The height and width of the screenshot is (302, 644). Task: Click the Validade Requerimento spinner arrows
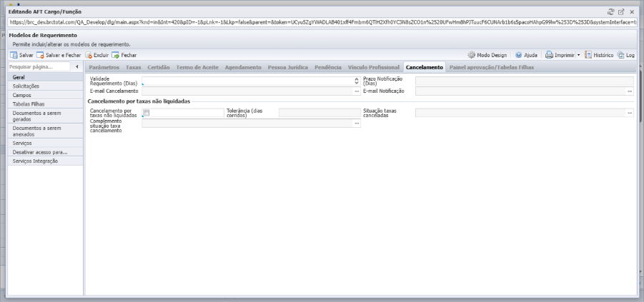click(357, 81)
